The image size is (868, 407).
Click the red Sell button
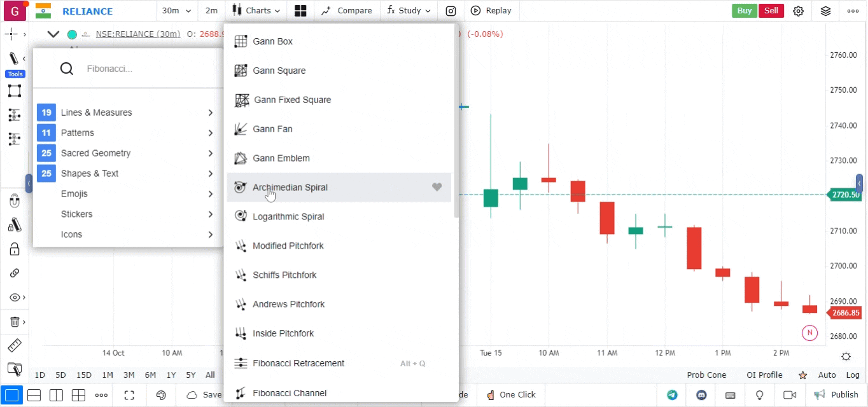[x=771, y=11]
